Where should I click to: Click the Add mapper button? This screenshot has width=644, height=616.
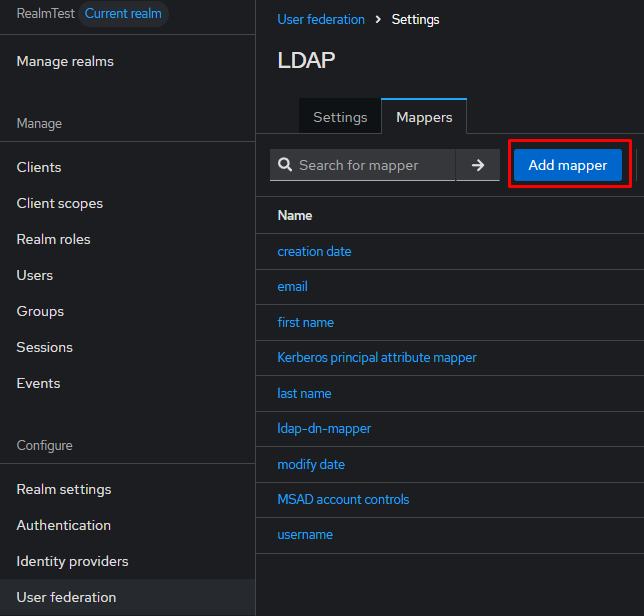568,165
